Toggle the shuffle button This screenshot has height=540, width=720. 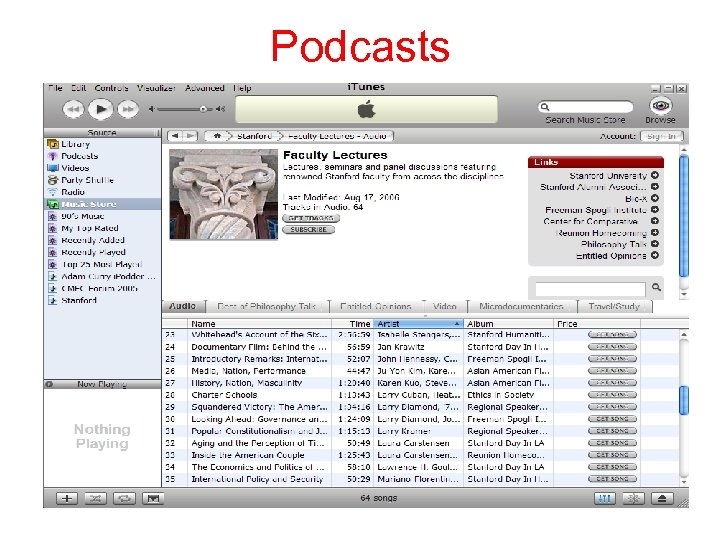pos(96,499)
